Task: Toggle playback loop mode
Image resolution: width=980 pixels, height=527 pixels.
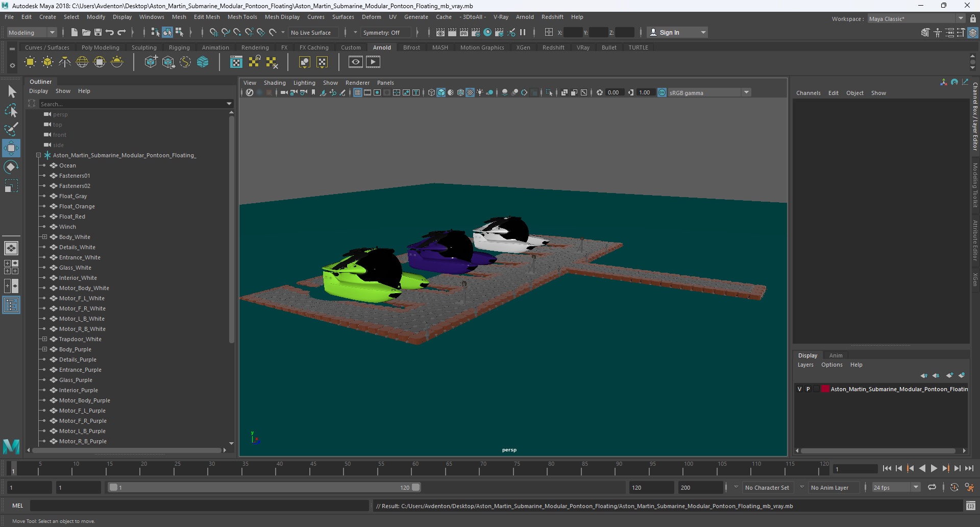Action: coord(932,488)
